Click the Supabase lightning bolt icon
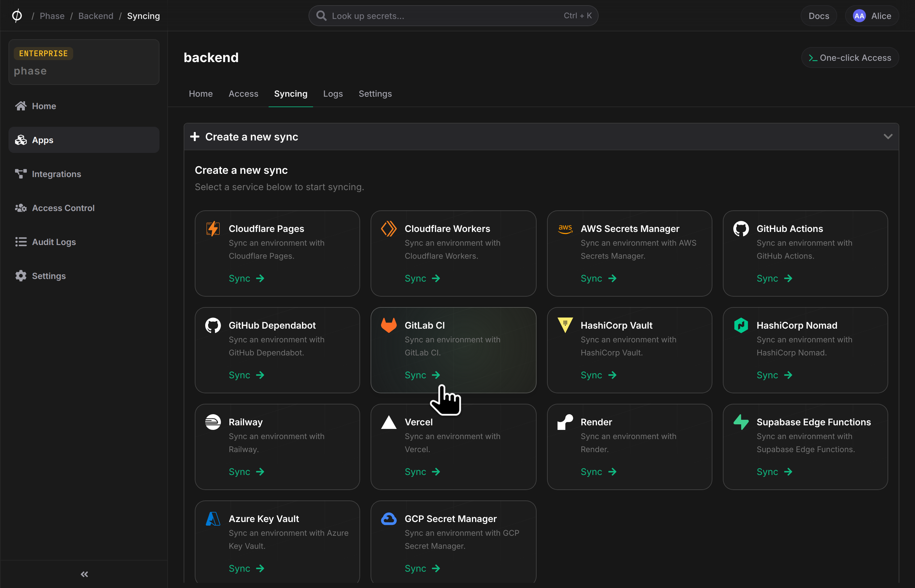The image size is (915, 588). coord(741,422)
